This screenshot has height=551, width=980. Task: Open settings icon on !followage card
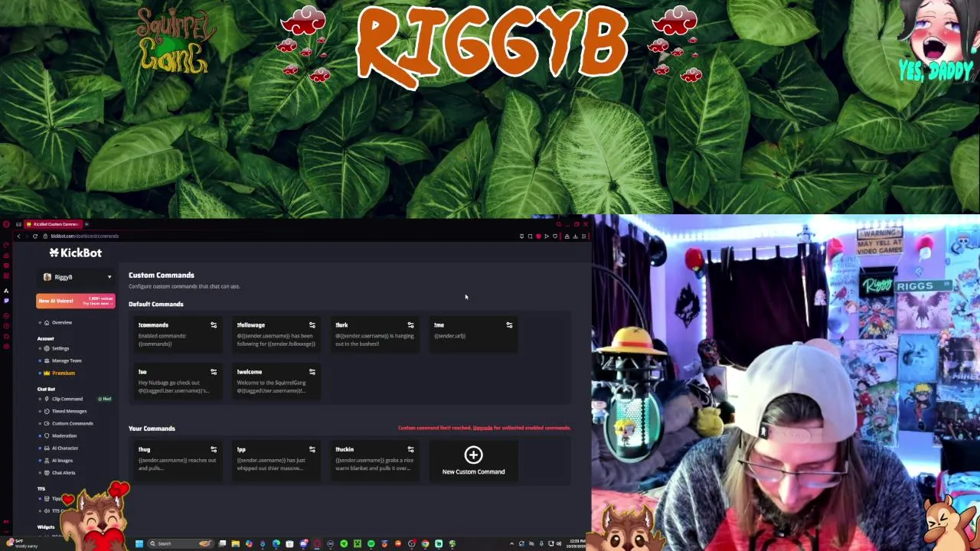[x=312, y=325]
